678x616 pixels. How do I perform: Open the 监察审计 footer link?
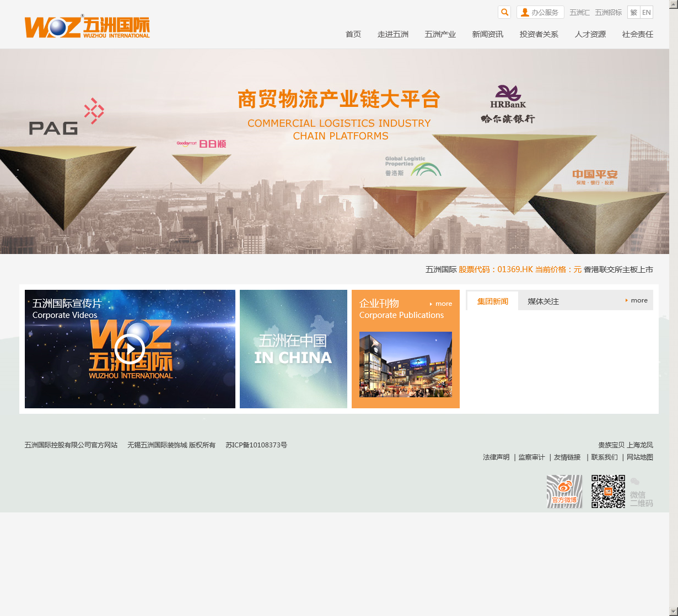tap(531, 457)
